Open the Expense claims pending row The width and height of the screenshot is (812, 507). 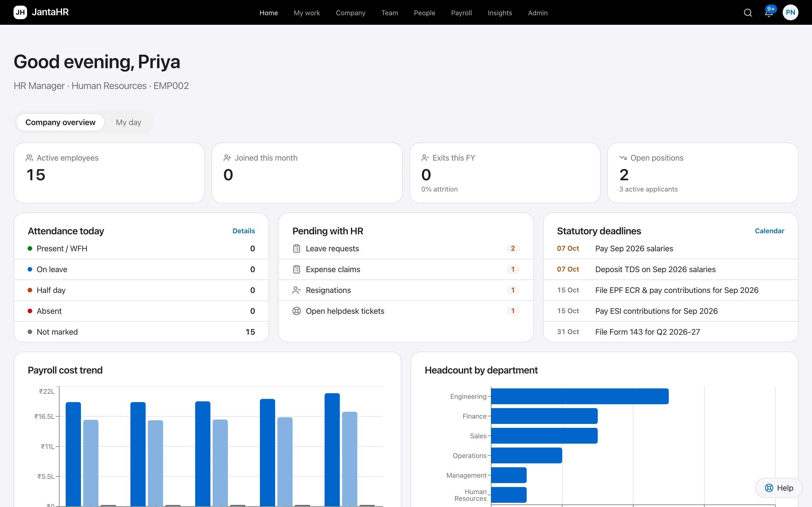tap(406, 269)
